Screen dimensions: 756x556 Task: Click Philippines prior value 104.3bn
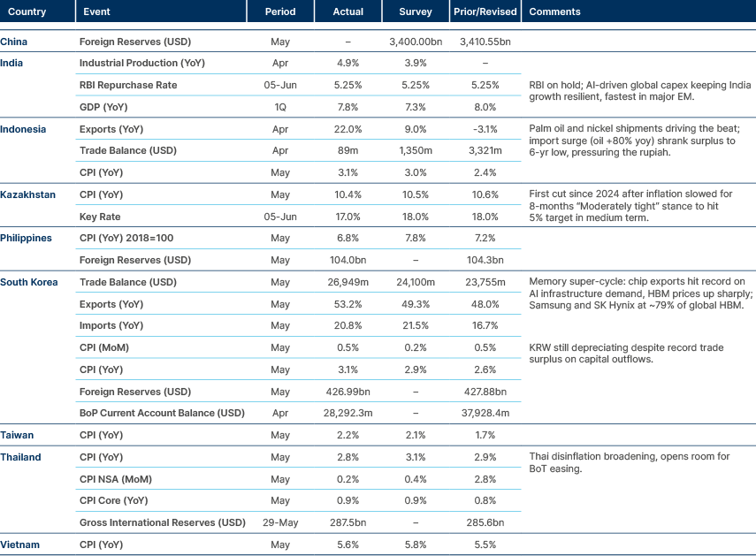(485, 260)
